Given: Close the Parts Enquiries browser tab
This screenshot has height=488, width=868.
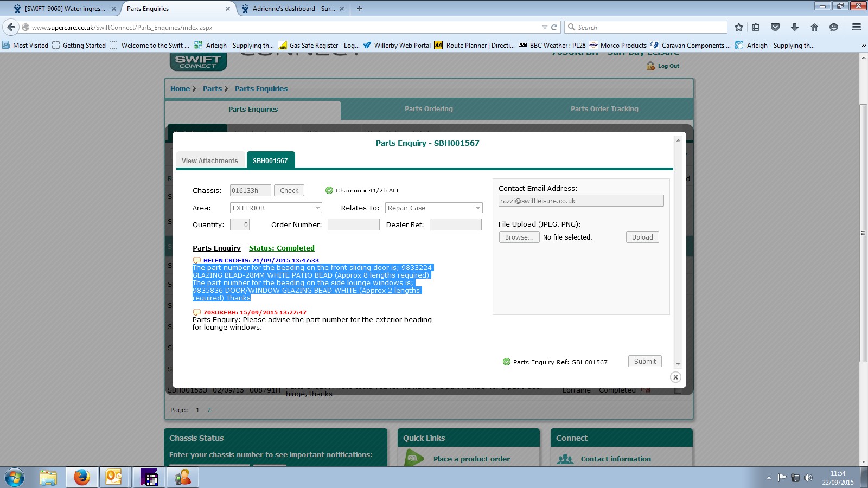Looking at the screenshot, I should [228, 9].
